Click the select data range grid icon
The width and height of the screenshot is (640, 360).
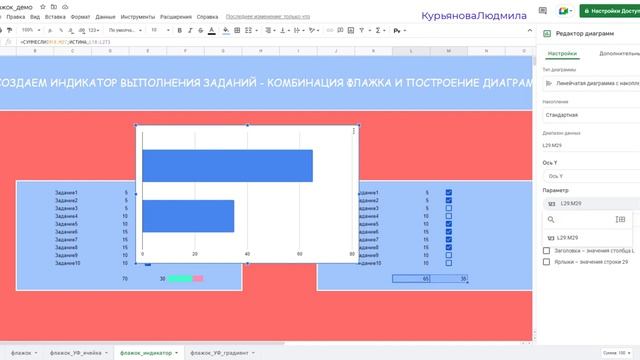click(x=620, y=220)
